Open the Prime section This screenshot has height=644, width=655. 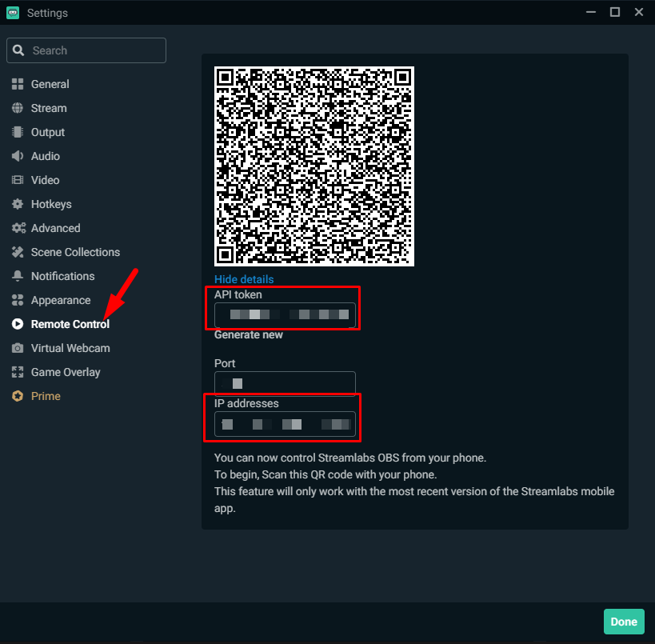(46, 396)
